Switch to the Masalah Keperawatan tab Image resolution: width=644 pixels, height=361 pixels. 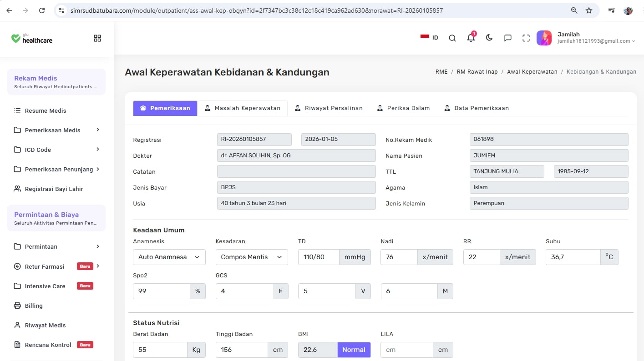coord(242,108)
